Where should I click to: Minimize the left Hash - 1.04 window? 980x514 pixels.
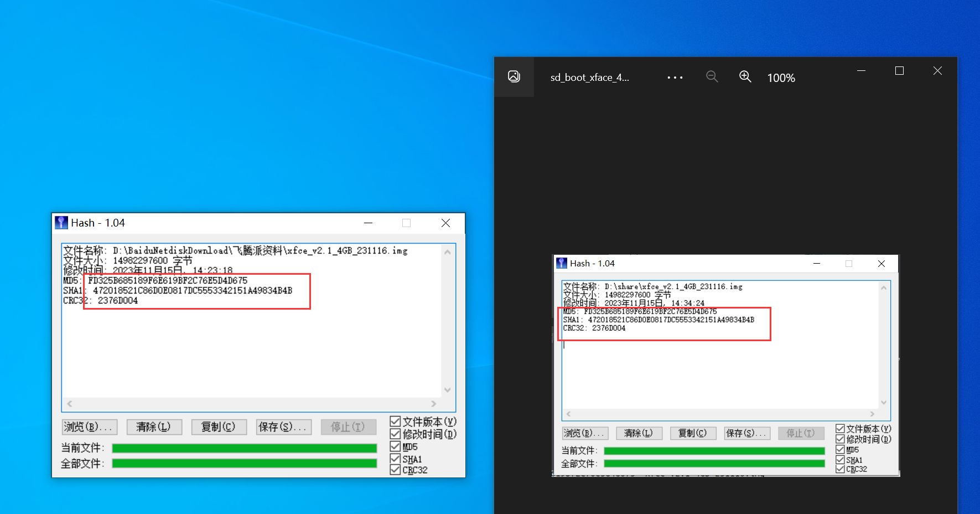368,223
